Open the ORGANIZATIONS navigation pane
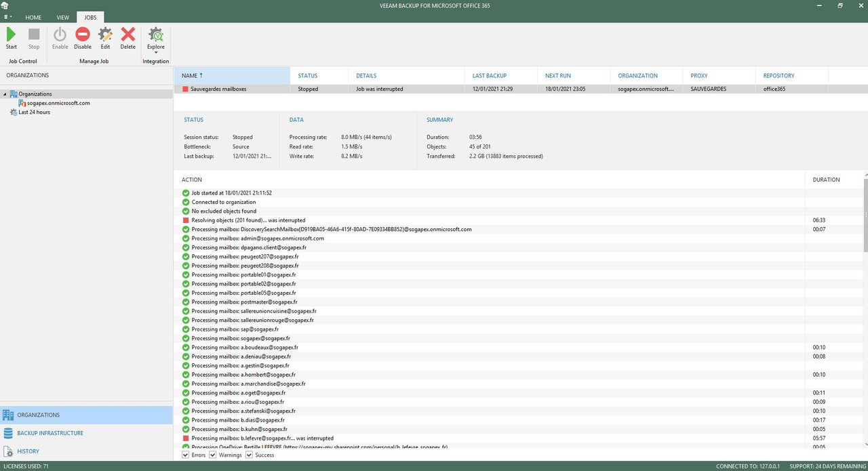 coord(86,415)
